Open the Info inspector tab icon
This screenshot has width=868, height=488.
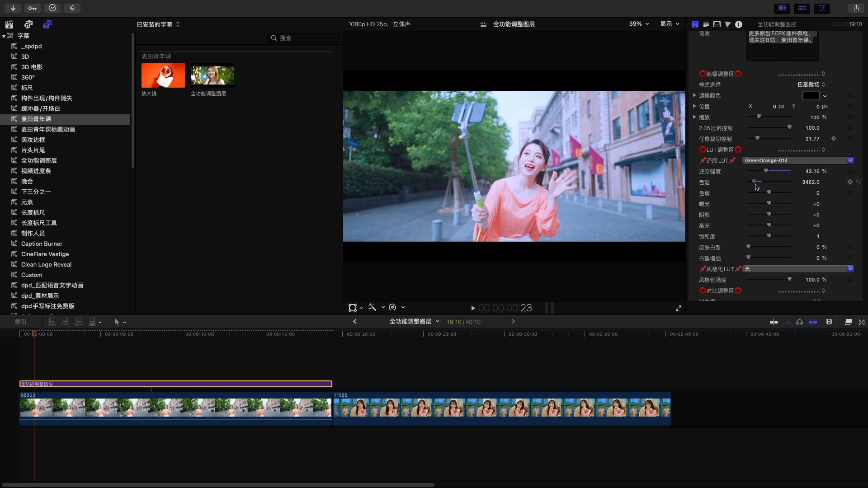[739, 24]
